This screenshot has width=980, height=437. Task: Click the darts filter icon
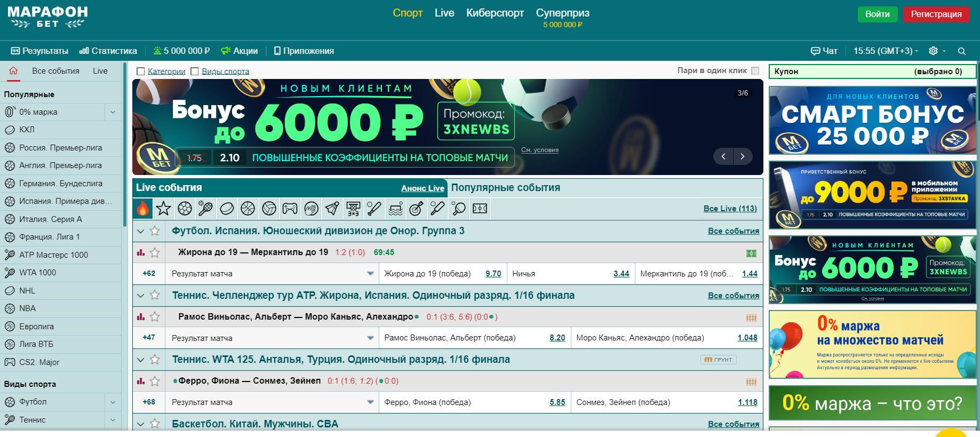click(x=416, y=209)
